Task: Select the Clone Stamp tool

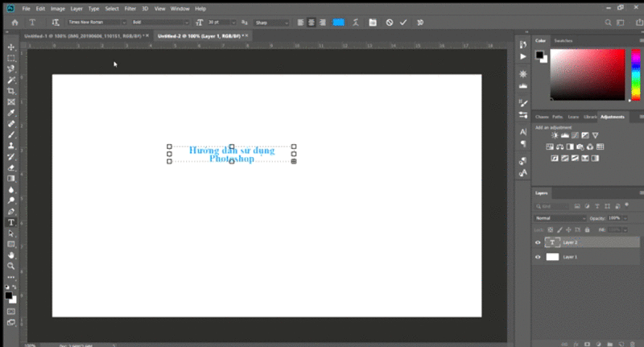Action: (11, 146)
